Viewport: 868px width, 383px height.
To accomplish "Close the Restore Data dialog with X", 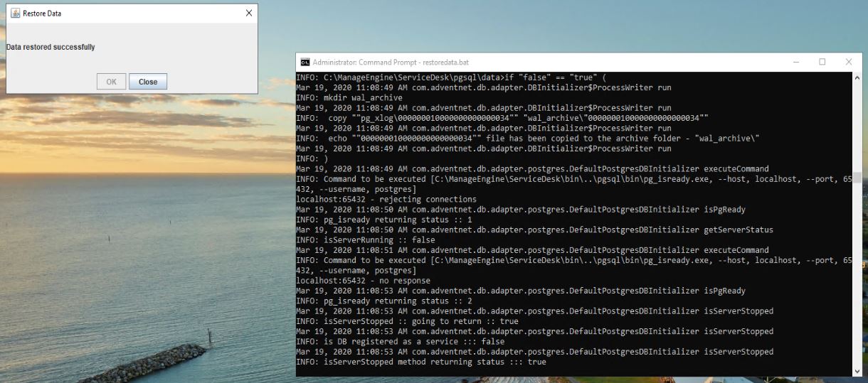I will pos(248,14).
